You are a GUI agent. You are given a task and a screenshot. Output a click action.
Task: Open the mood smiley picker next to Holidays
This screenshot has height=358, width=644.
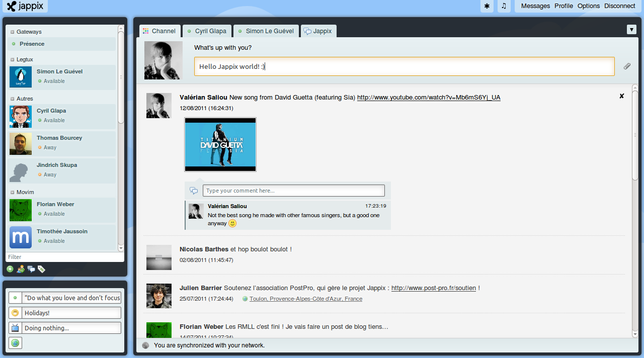click(x=15, y=313)
